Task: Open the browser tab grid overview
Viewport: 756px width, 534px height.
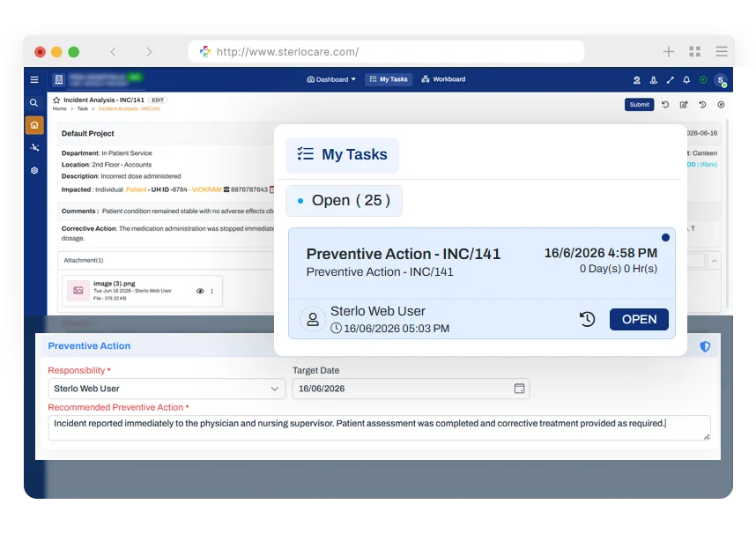Action: pyautogui.click(x=695, y=51)
